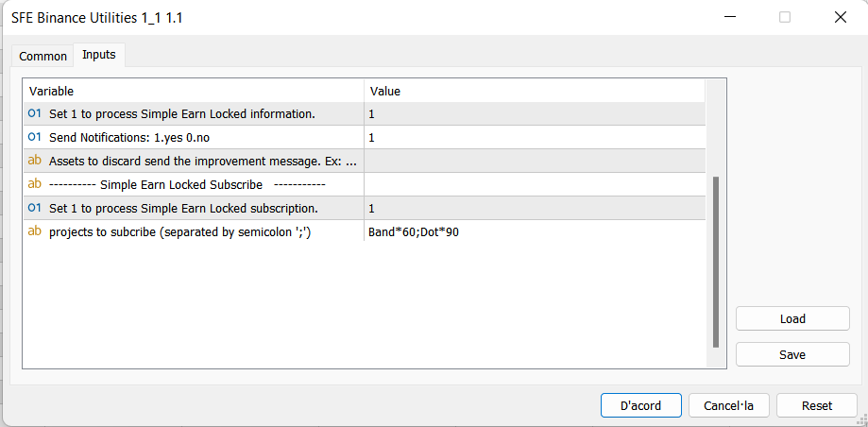Select 'Set 1 to process Simple Earn Locked subscription.' text
This screenshot has height=427, width=868.
pos(184,209)
